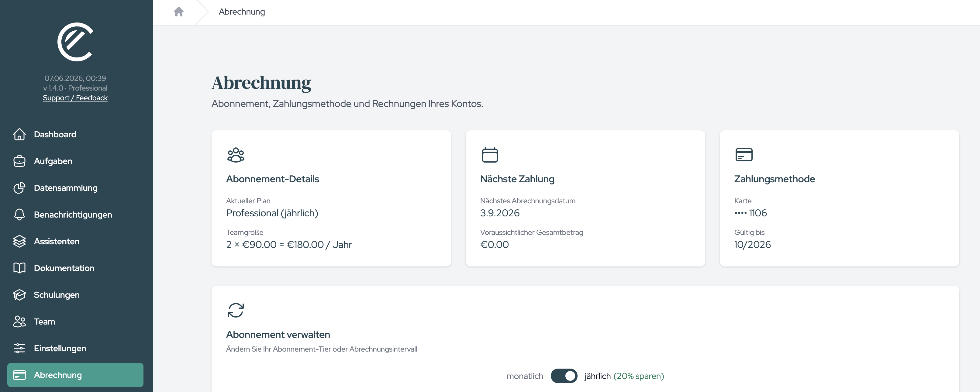Click the version text v 1.4.0 · Professional
The height and width of the screenshot is (392, 980).
(75, 88)
